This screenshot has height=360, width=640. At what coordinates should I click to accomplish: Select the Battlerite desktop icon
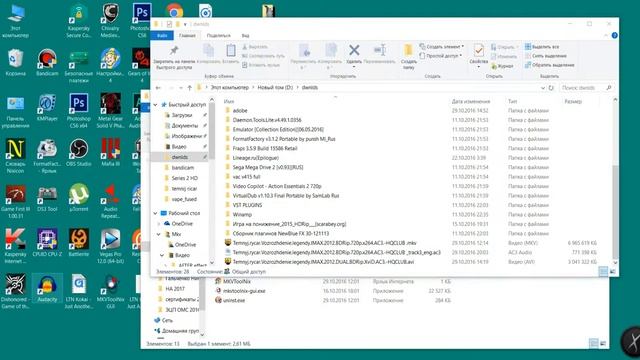point(78,242)
